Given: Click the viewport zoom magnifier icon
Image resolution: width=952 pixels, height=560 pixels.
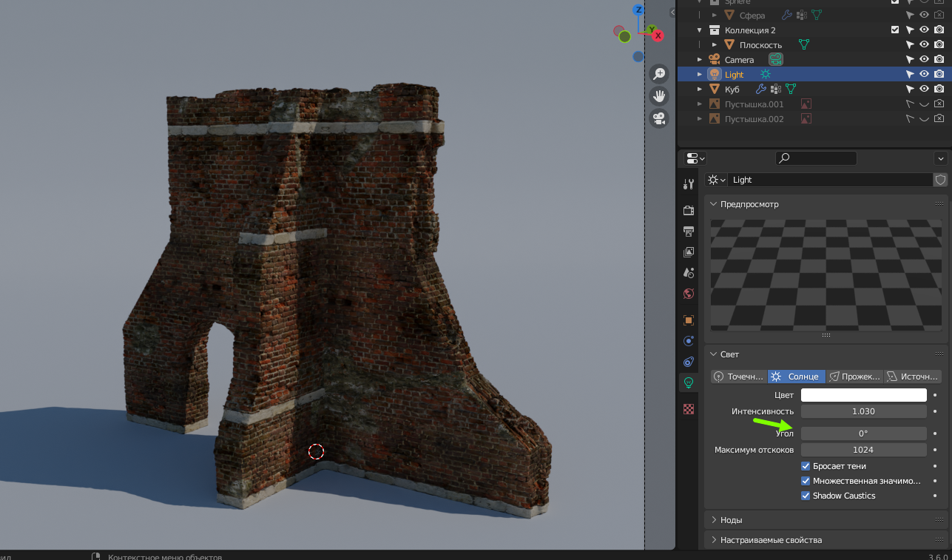Looking at the screenshot, I should [x=659, y=74].
